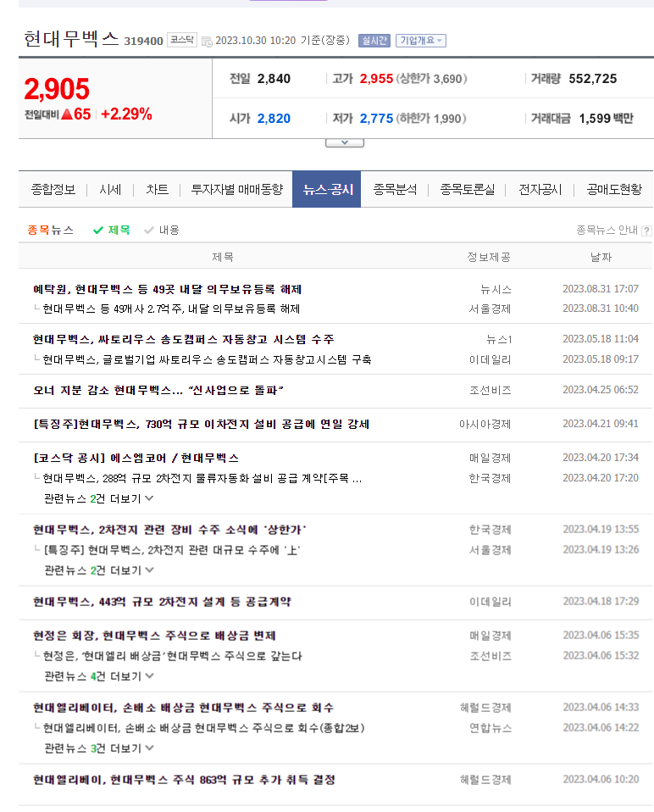Click the 코스닥 market badge
Image resolution: width=654 pixels, height=812 pixels.
click(x=182, y=40)
